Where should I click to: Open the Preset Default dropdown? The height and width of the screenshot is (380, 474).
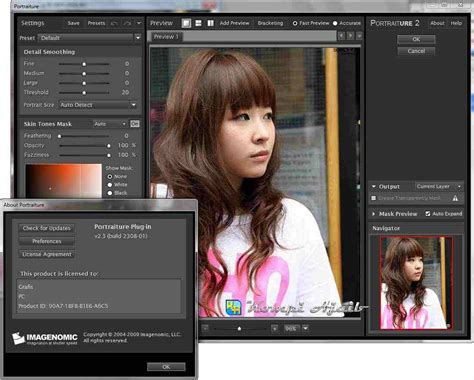coord(90,38)
